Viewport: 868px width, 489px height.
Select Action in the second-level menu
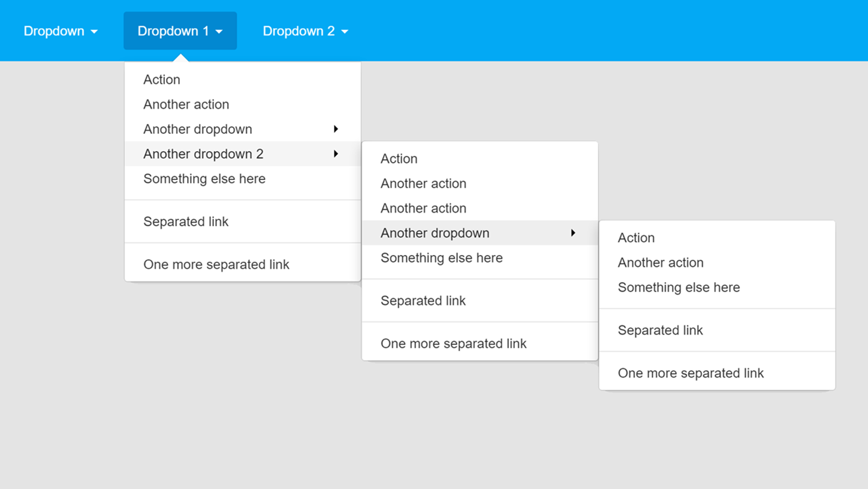pos(399,158)
